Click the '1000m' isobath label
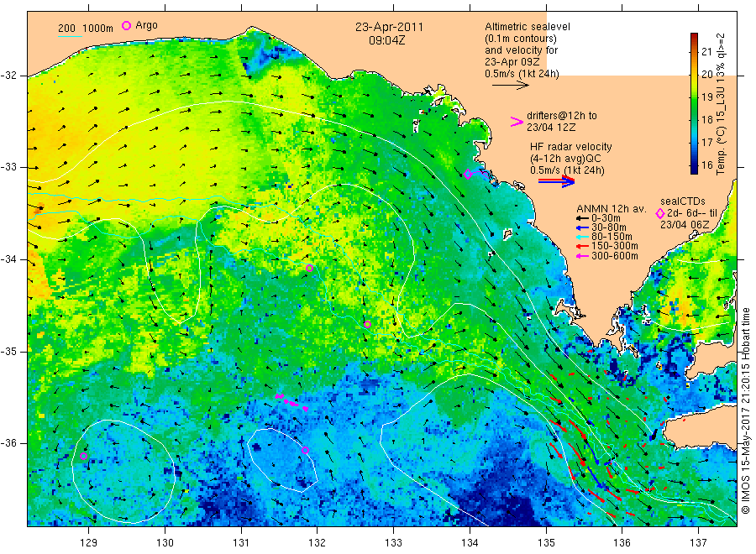The width and height of the screenshot is (756, 554). click(98, 29)
